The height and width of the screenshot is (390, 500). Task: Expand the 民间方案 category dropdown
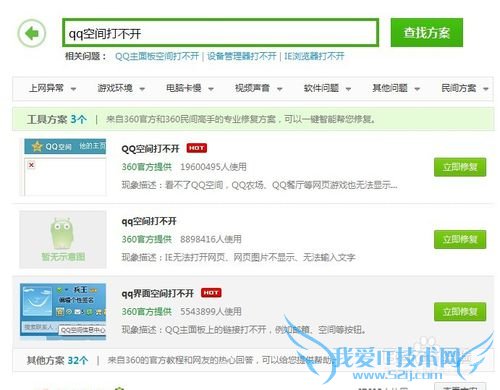[465, 88]
